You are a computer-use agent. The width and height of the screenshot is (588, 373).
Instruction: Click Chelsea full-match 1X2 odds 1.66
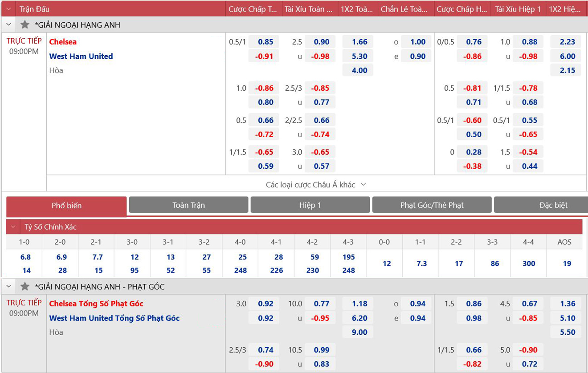tap(359, 42)
